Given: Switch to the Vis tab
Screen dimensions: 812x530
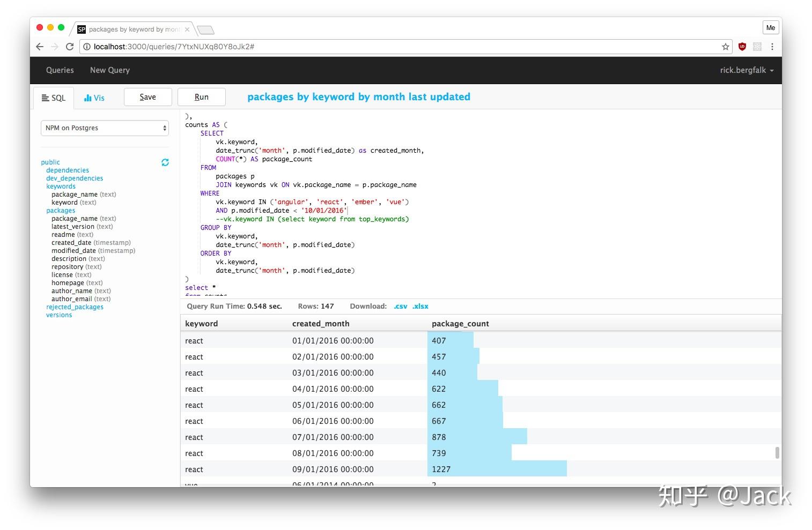Looking at the screenshot, I should pyautogui.click(x=94, y=98).
